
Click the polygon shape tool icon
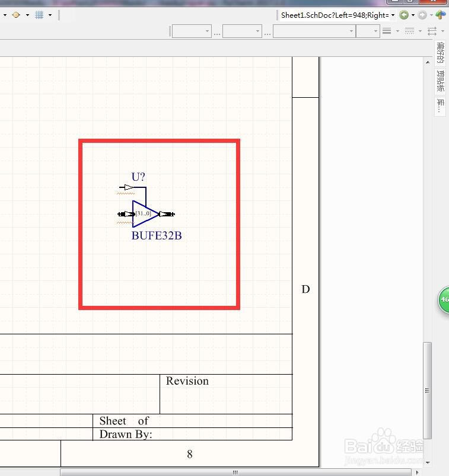tap(16, 15)
